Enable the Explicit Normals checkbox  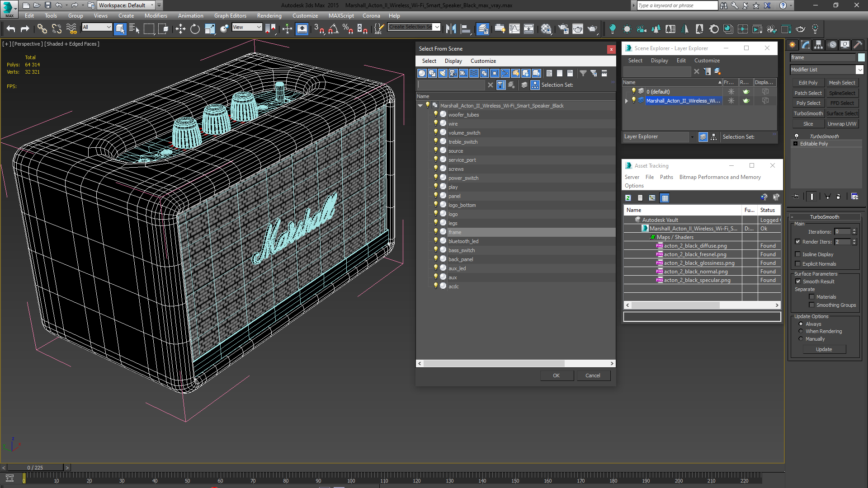[797, 264]
